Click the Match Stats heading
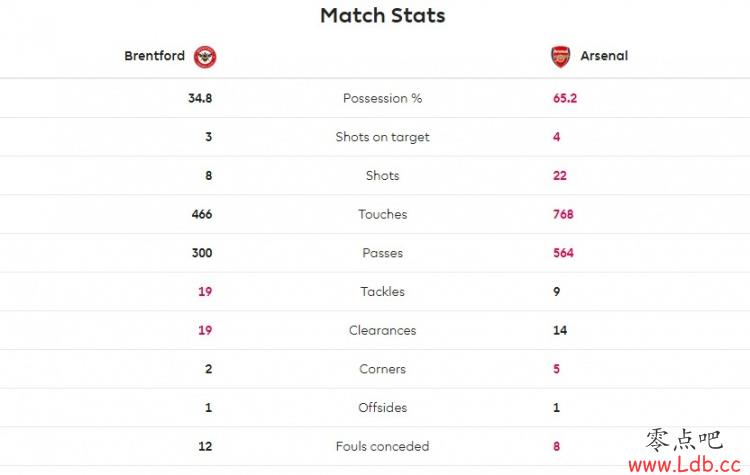The width and height of the screenshot is (750, 475). (x=383, y=15)
